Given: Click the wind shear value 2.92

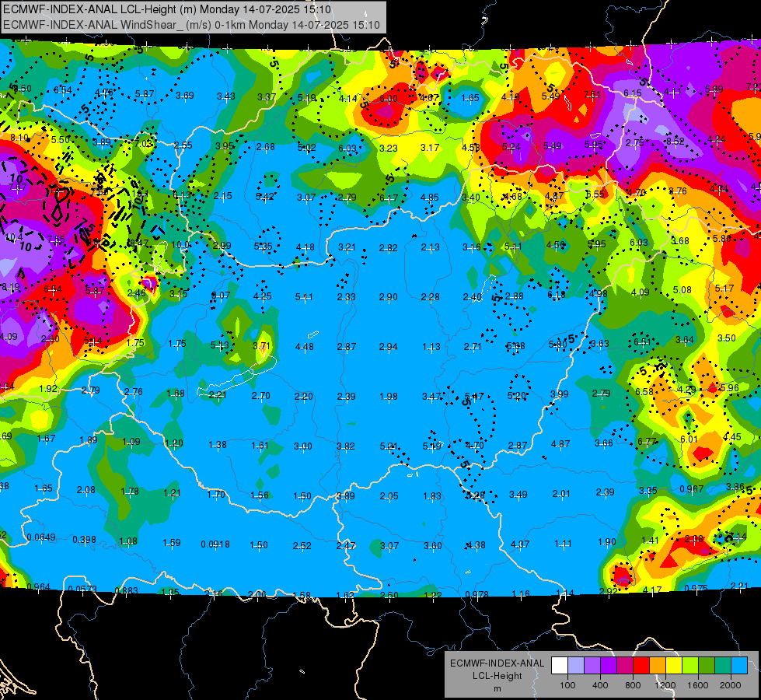Looking at the screenshot, I should pyautogui.click(x=608, y=591).
